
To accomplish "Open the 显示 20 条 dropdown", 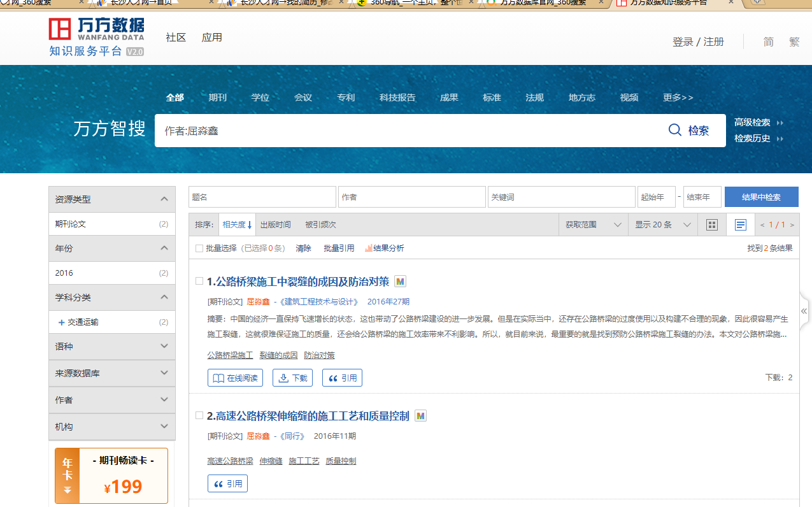I will tap(662, 224).
